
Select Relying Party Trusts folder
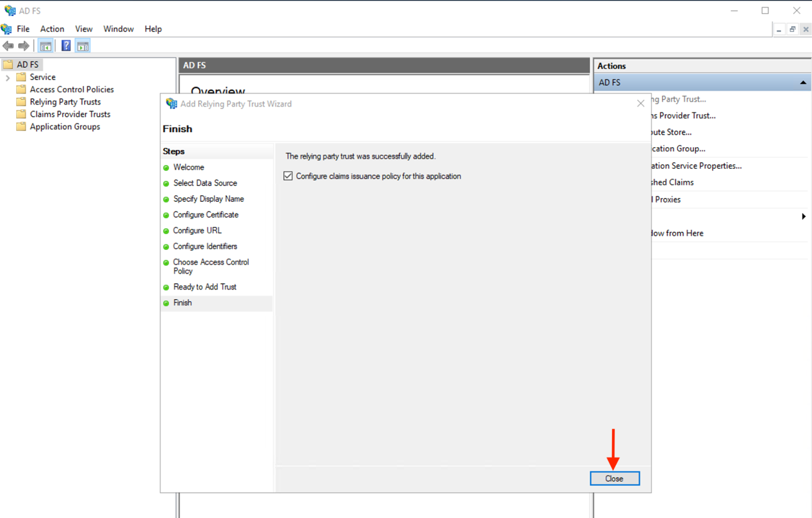click(x=65, y=102)
